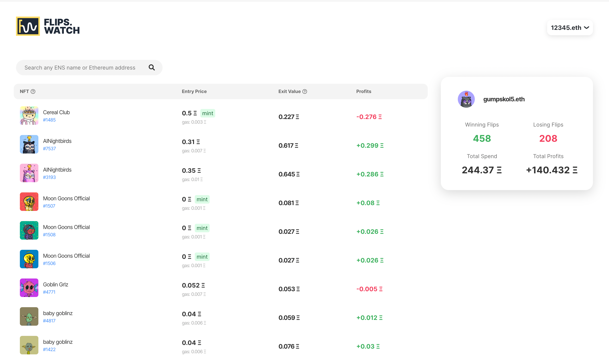This screenshot has width=609, height=364.
Task: Open Moon Goons #1507 thumbnail
Action: tap(29, 202)
